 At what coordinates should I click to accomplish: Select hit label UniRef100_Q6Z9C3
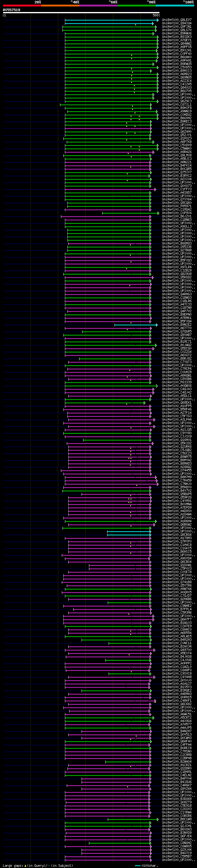176,101
